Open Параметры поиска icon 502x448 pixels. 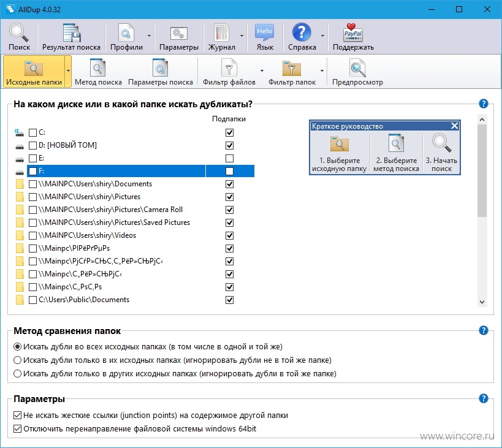[160, 67]
